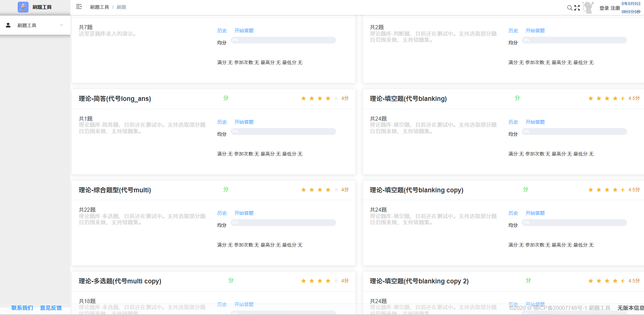
Task: Click 均分 progress bar on 共7题 card
Action: pos(283,40)
